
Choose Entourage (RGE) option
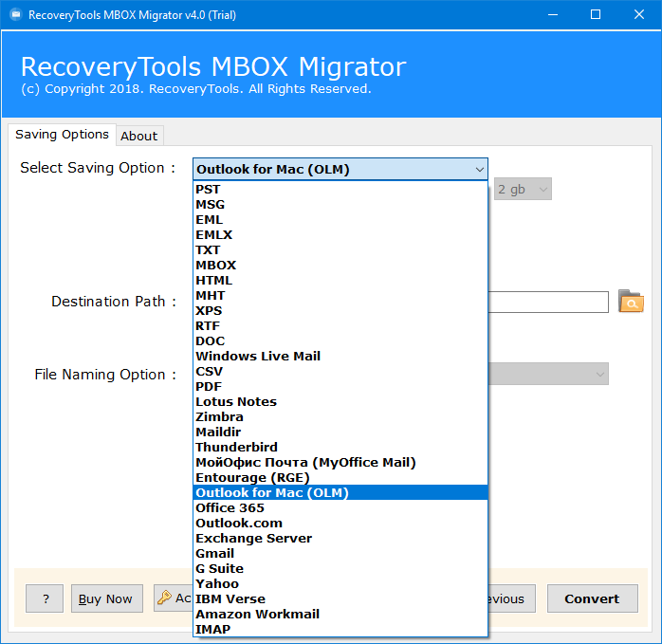click(340, 478)
